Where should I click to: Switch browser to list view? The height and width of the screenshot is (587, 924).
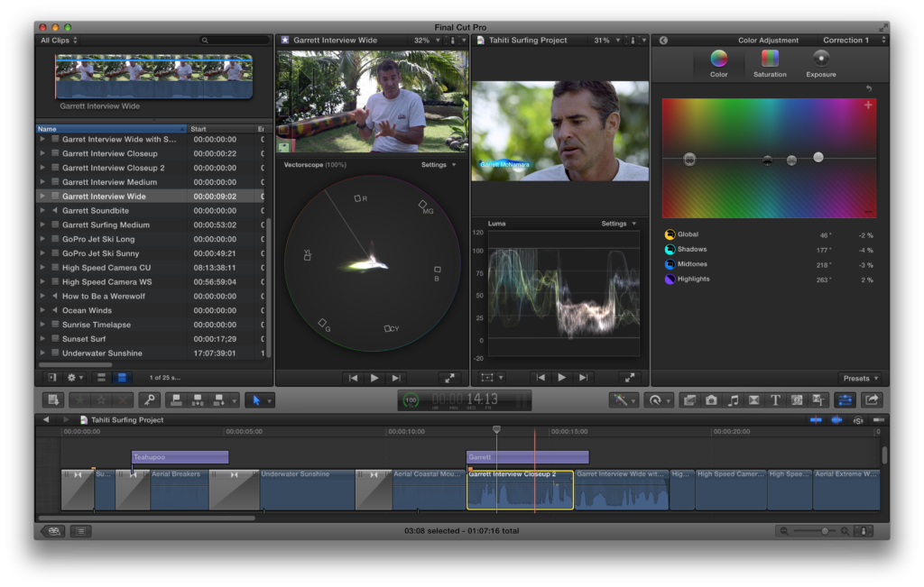click(122, 378)
